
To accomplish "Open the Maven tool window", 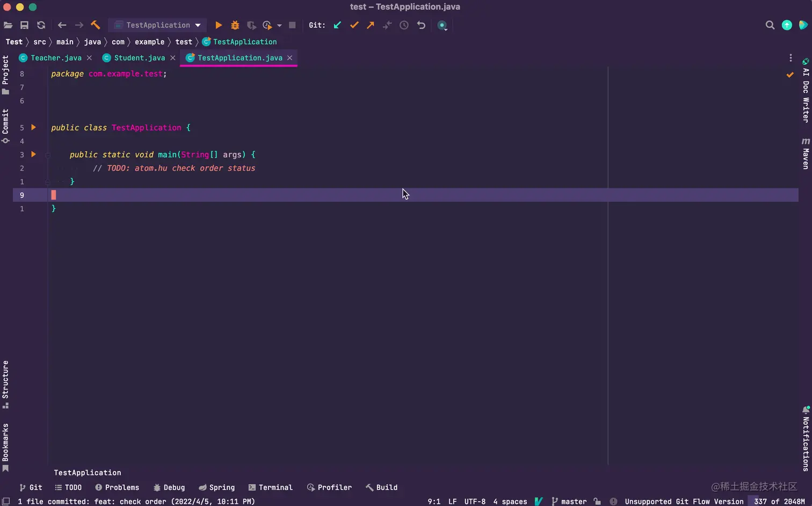I will [x=806, y=153].
